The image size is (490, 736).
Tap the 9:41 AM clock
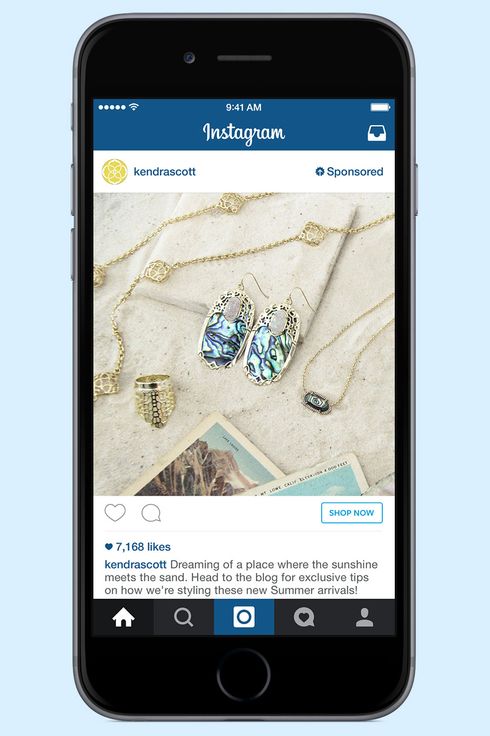coord(244,107)
